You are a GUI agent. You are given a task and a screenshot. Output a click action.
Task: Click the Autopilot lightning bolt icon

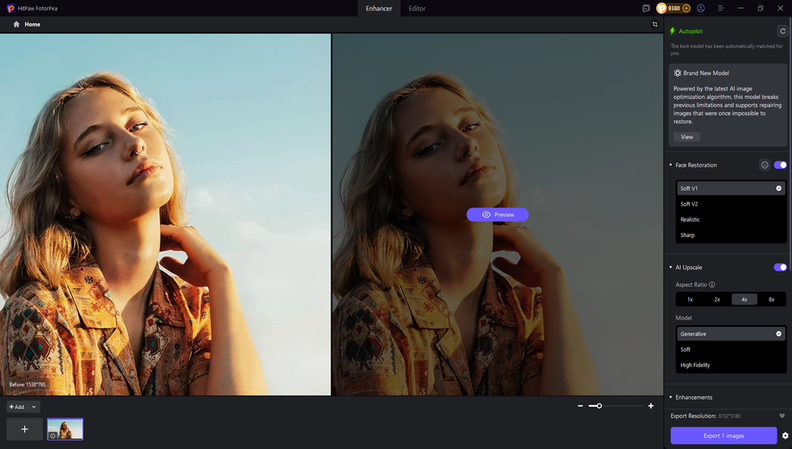point(672,31)
